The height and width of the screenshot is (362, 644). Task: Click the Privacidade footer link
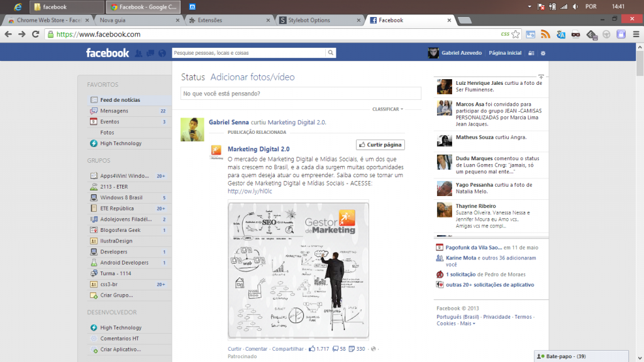click(497, 317)
